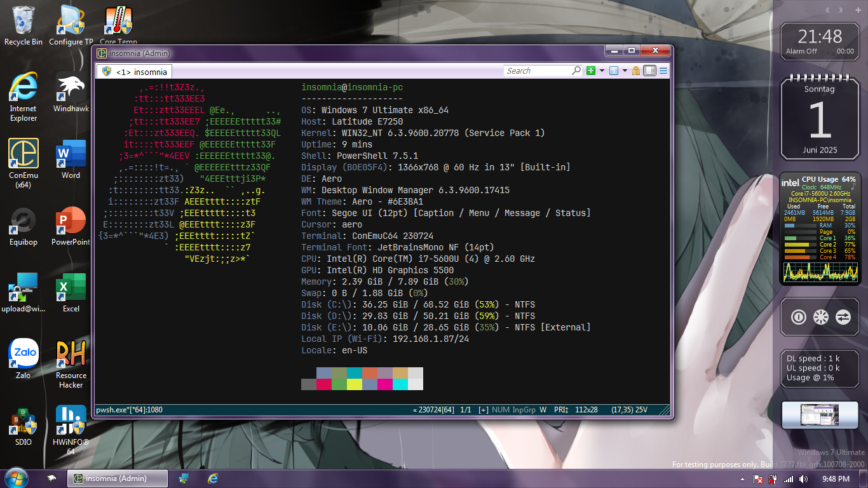Launch the Excel desktop shortcut
This screenshot has width=868, height=488.
[x=71, y=293]
